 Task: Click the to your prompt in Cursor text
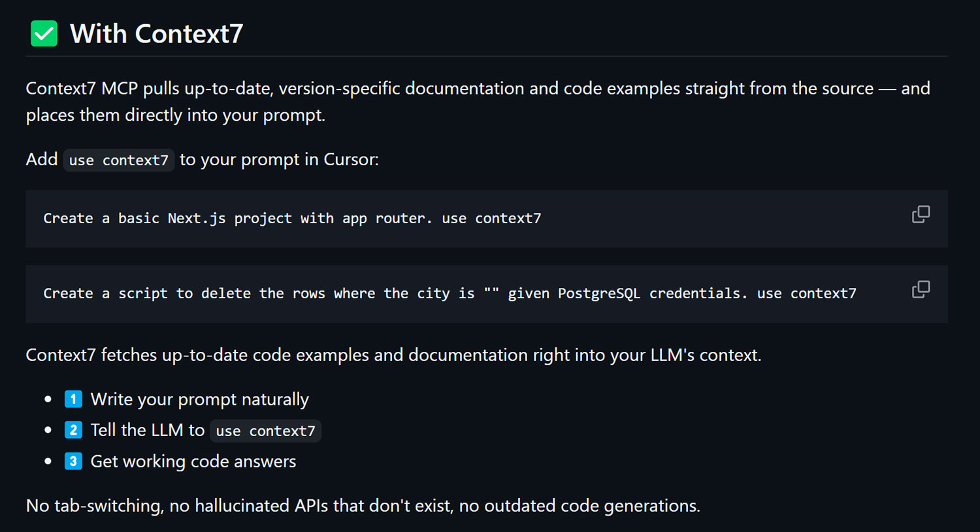point(279,160)
